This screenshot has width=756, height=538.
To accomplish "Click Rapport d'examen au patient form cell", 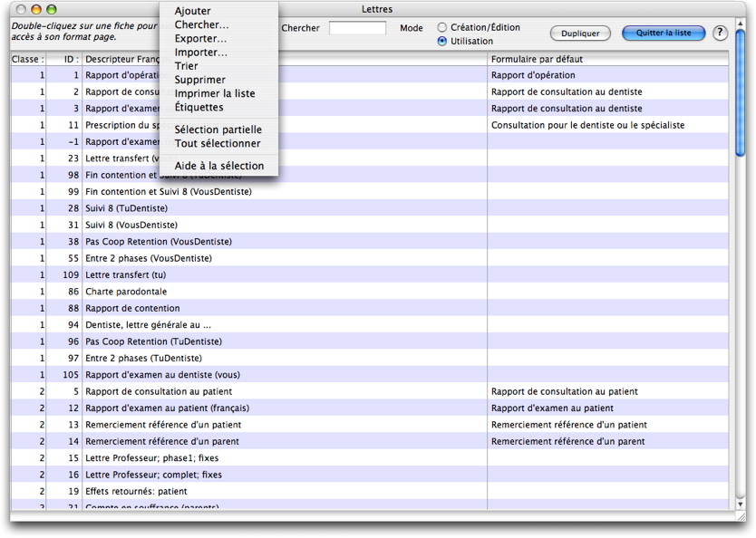I will coord(552,408).
